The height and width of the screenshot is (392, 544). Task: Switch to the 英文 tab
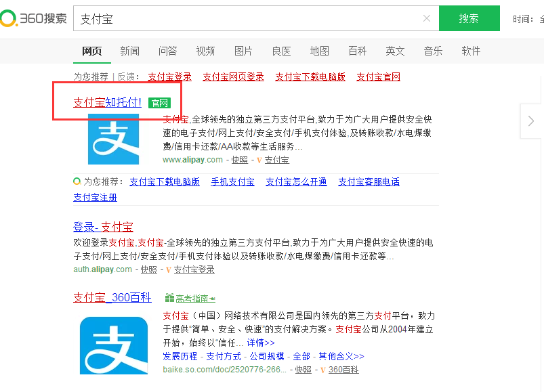click(x=395, y=51)
